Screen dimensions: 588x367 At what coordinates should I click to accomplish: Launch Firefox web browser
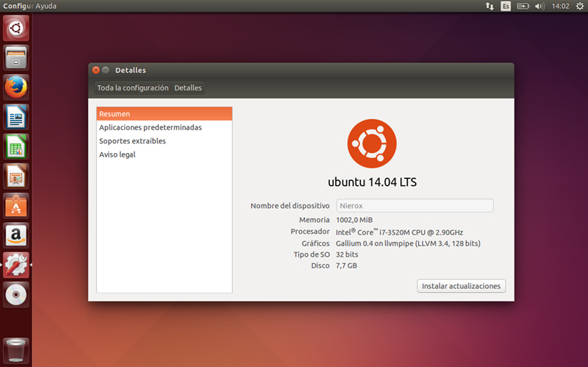(15, 87)
